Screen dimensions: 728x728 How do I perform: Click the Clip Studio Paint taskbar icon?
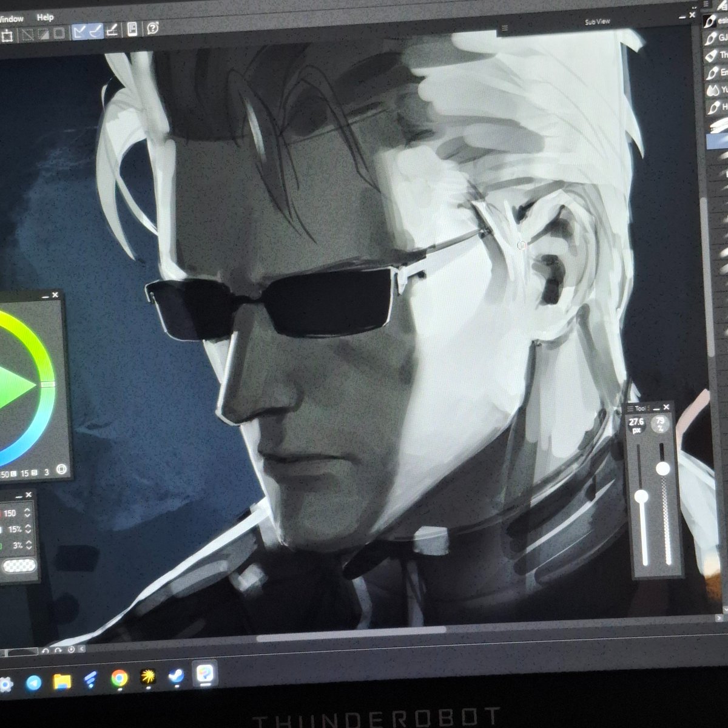click(x=205, y=673)
